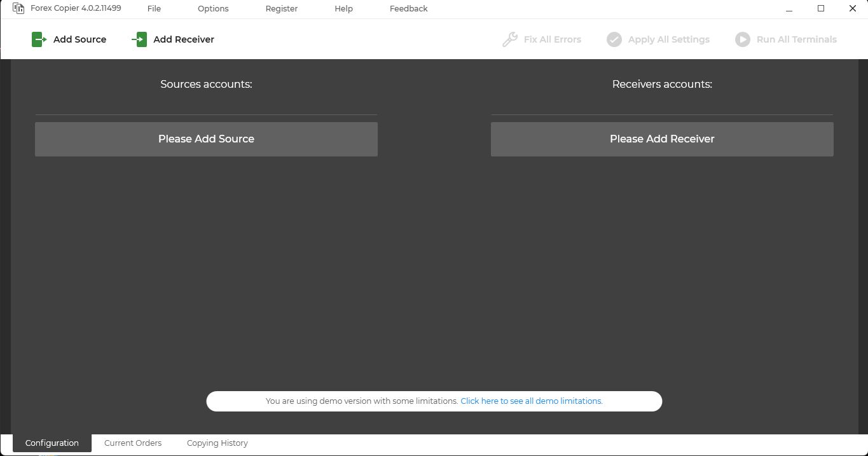868x456 pixels.
Task: Switch to the Copying History tab
Action: point(217,443)
